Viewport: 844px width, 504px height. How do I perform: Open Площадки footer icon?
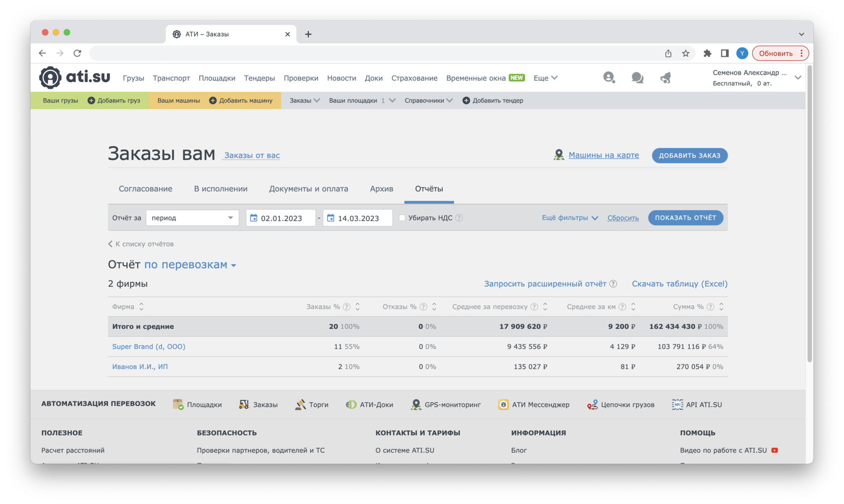pos(178,405)
